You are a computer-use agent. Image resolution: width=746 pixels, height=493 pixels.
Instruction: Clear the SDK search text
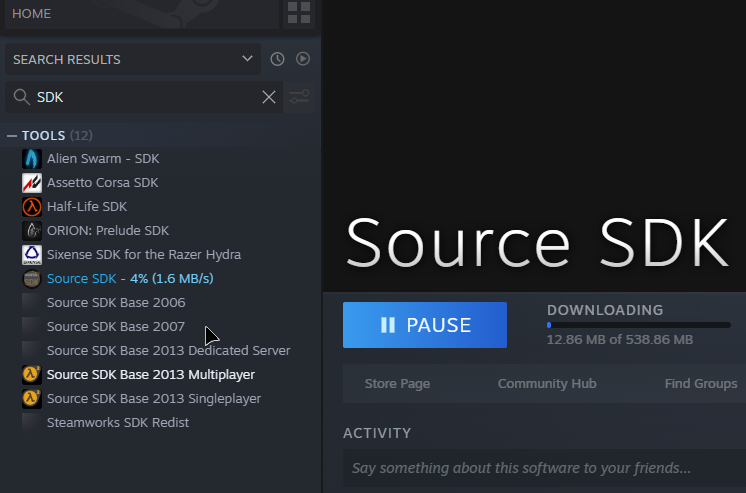point(269,97)
